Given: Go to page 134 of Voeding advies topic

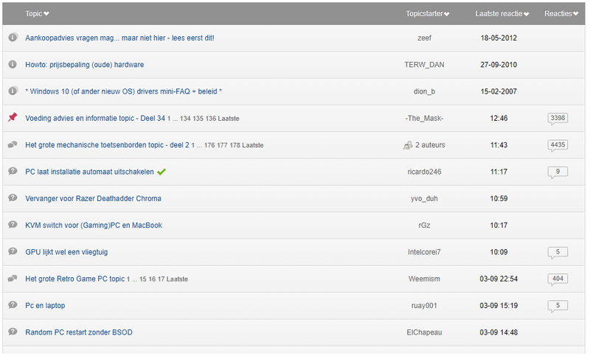Looking at the screenshot, I should pyautogui.click(x=185, y=119).
